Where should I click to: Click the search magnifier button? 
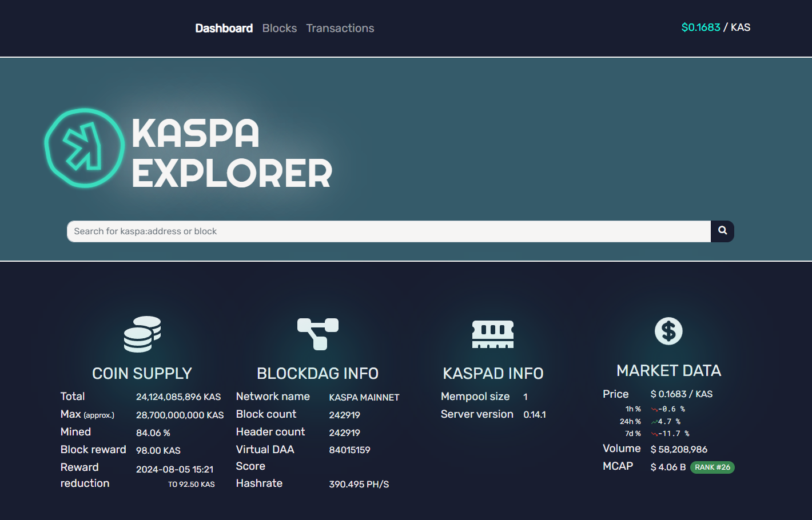(x=722, y=231)
